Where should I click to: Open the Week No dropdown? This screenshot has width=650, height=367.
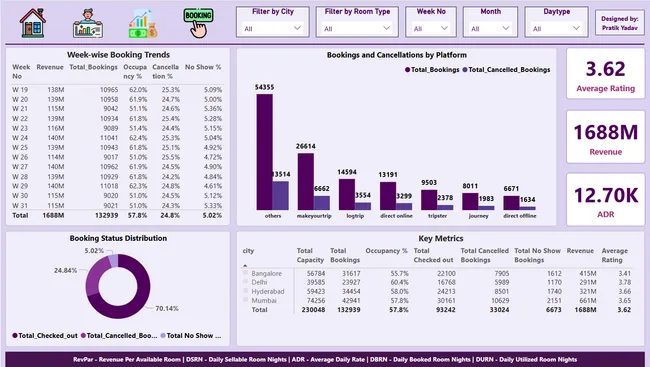[x=431, y=28]
